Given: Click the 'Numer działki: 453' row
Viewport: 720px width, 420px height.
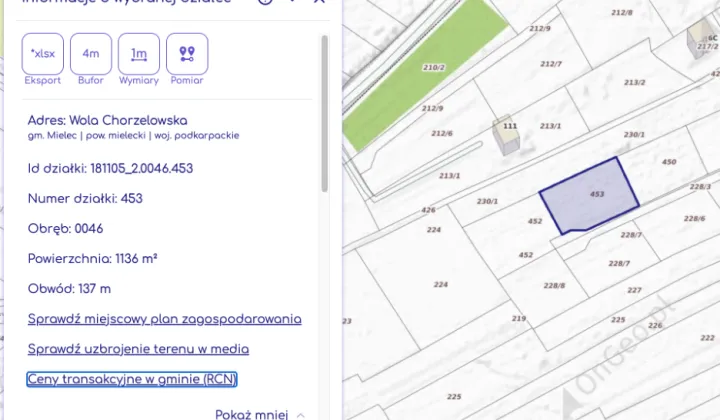Looking at the screenshot, I should (85, 199).
